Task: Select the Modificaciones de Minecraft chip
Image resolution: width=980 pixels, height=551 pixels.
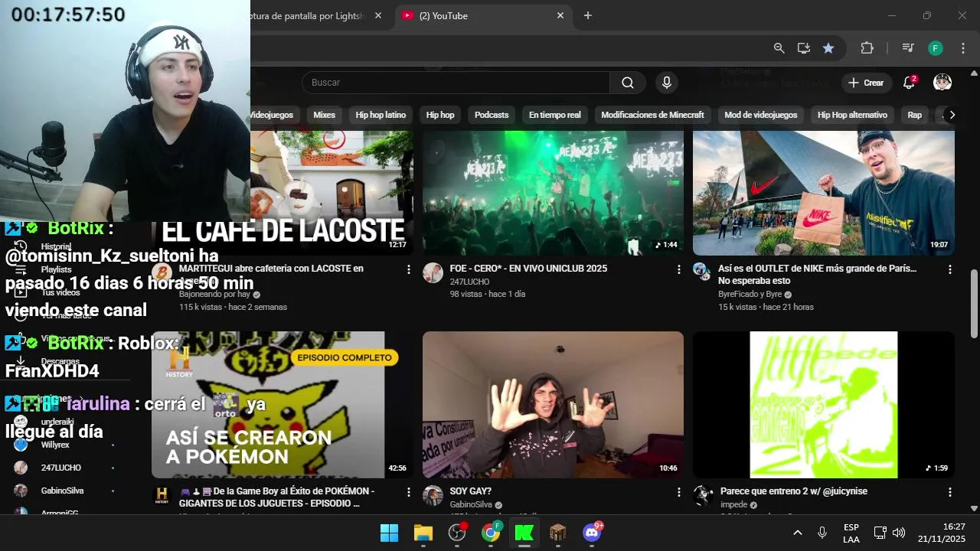Action: pos(652,115)
